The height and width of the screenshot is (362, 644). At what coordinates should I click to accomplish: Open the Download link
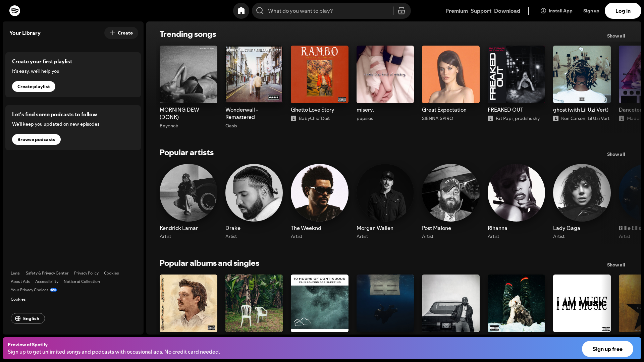coord(507,11)
